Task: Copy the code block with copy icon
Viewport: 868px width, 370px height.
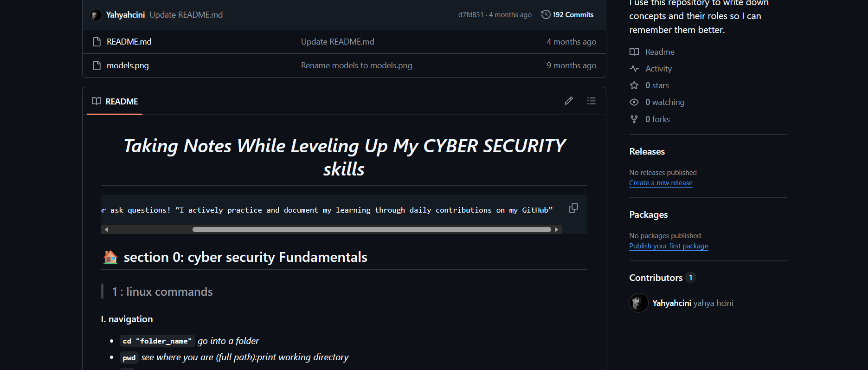Action: pyautogui.click(x=573, y=208)
